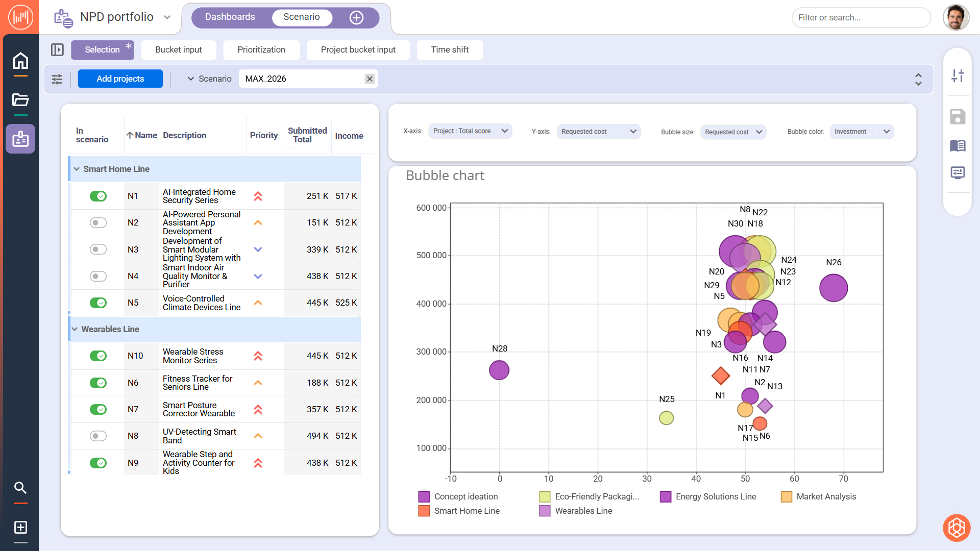Open tuning settings icon in right panel
This screenshot has height=551, width=980.
pos(958,76)
